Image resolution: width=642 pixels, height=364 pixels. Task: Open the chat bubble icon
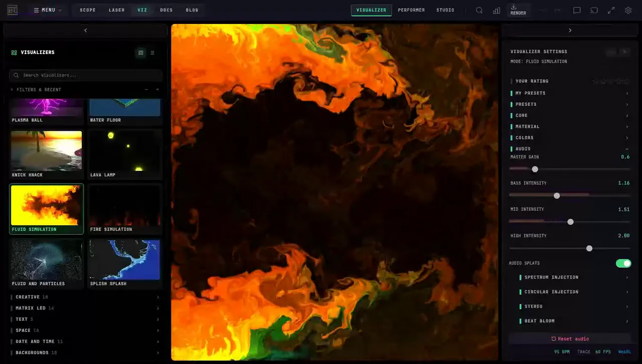[x=577, y=10]
